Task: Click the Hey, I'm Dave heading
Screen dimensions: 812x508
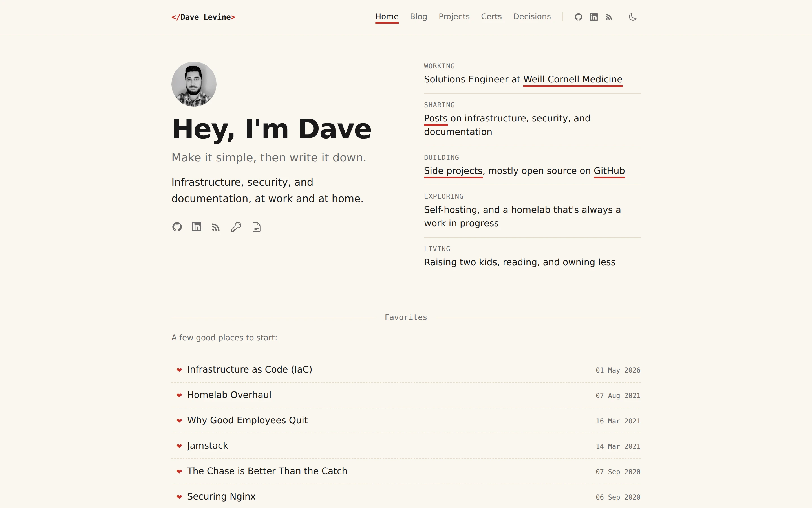Action: pyautogui.click(x=272, y=129)
